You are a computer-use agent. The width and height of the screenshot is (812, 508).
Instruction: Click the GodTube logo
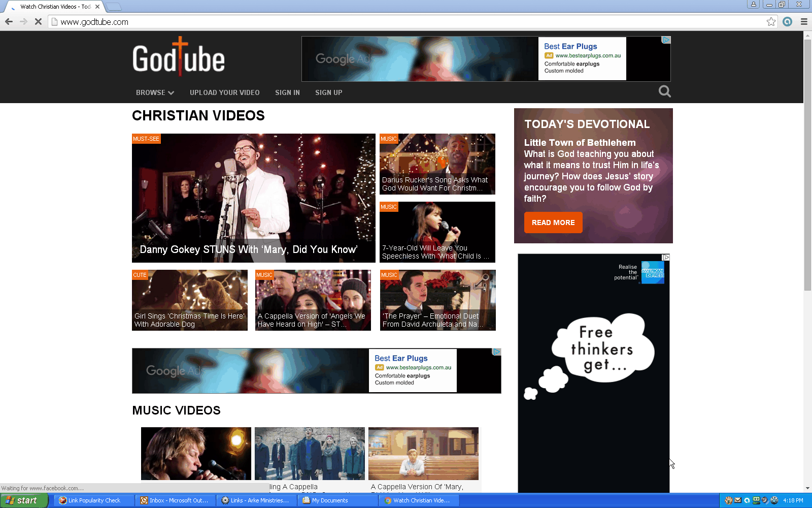[179, 57]
